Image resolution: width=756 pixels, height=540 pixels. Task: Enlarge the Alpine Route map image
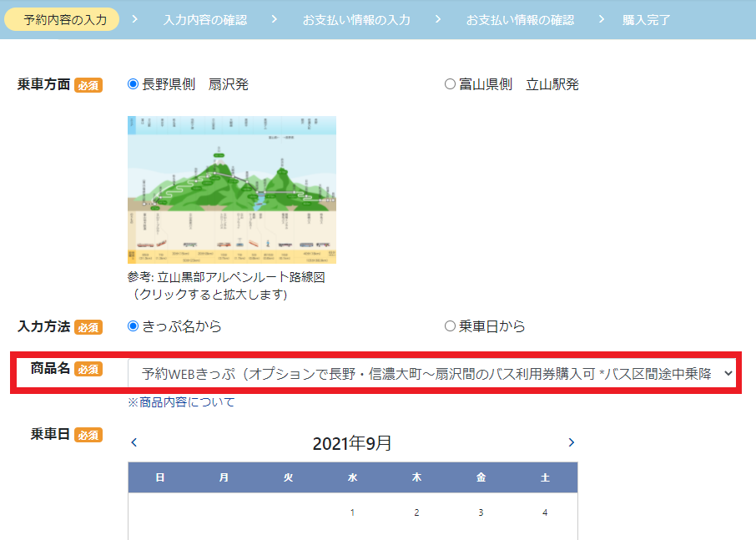(232, 189)
